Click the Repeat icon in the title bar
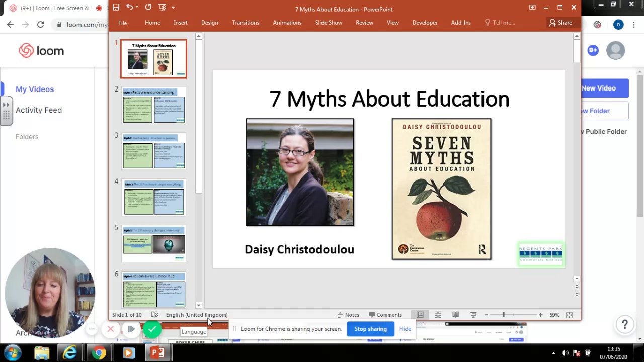The width and height of the screenshot is (644, 362). [x=148, y=7]
